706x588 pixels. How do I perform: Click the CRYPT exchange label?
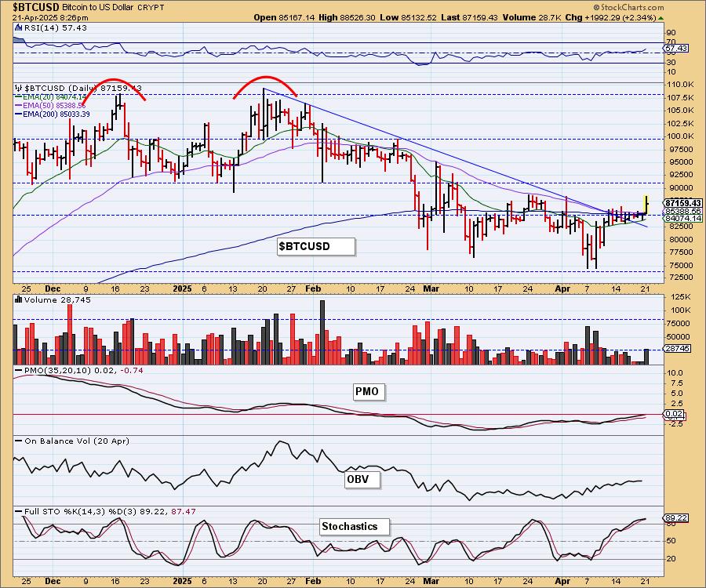pyautogui.click(x=151, y=8)
